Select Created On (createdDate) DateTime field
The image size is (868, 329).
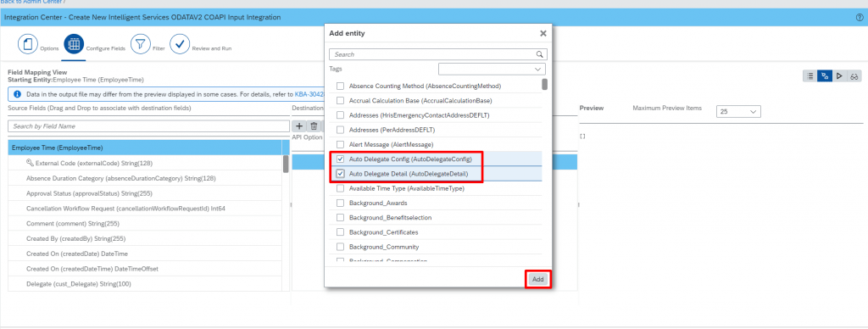145,254
